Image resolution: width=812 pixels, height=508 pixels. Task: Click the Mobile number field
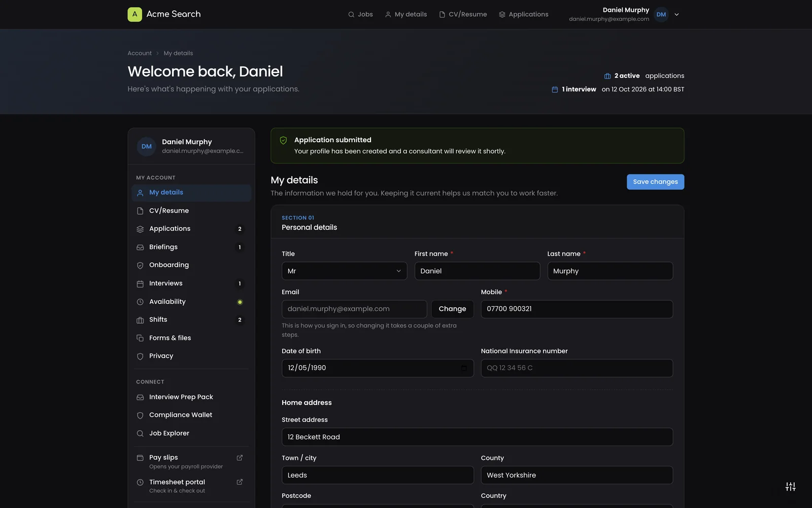(x=577, y=309)
